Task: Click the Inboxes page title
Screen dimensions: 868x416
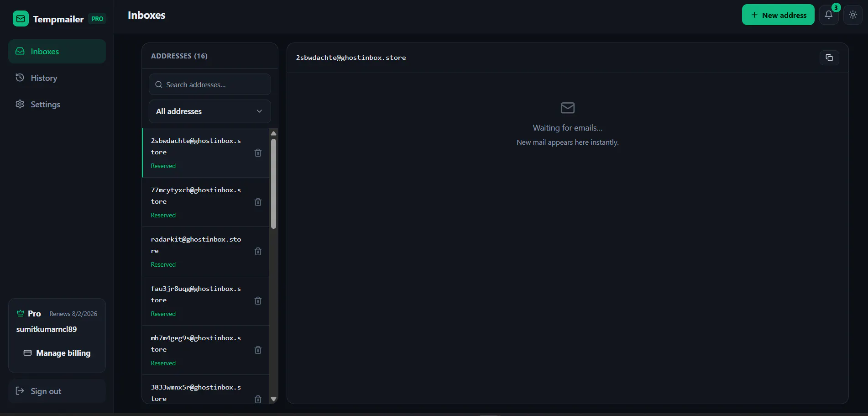Action: pos(146,15)
